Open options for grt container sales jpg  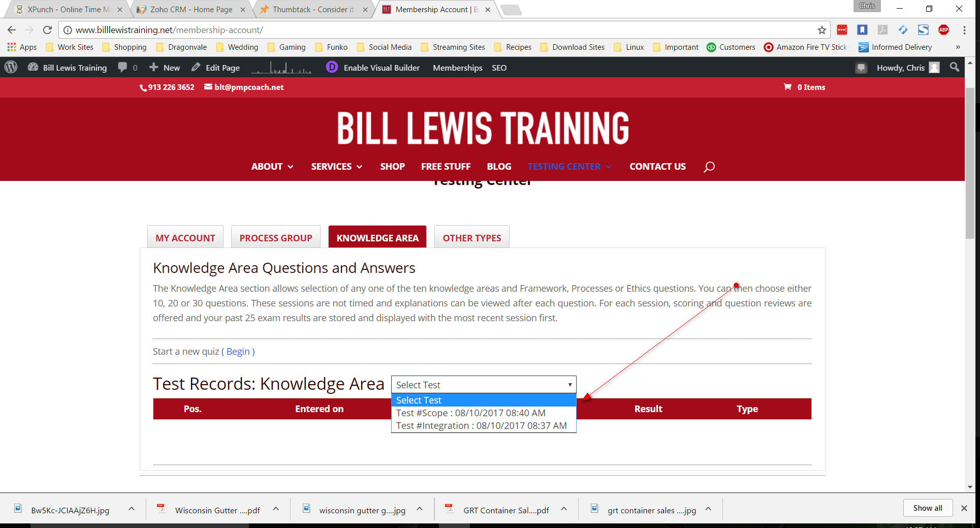(x=708, y=509)
